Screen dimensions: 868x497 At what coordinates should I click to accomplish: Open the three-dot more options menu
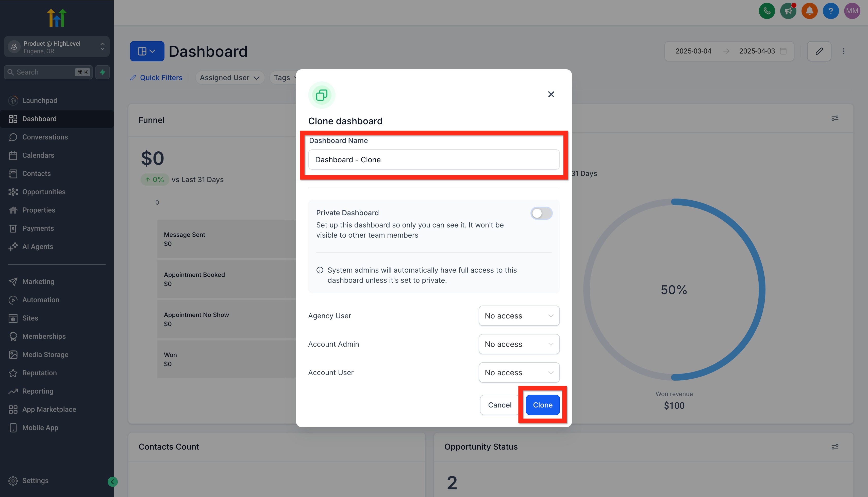pyautogui.click(x=843, y=51)
